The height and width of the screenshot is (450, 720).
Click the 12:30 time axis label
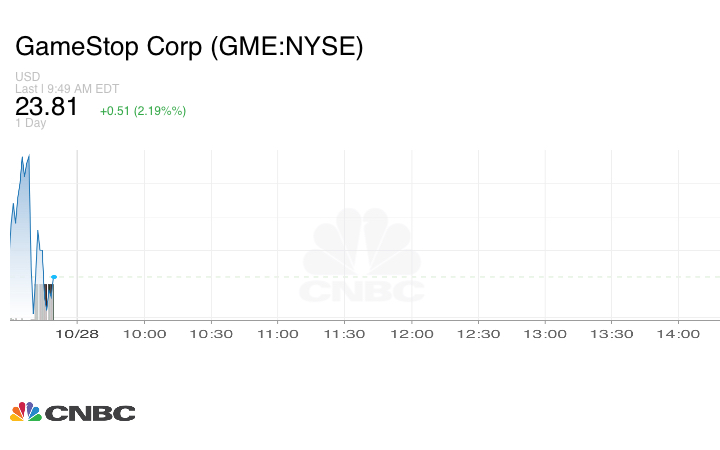click(x=478, y=334)
